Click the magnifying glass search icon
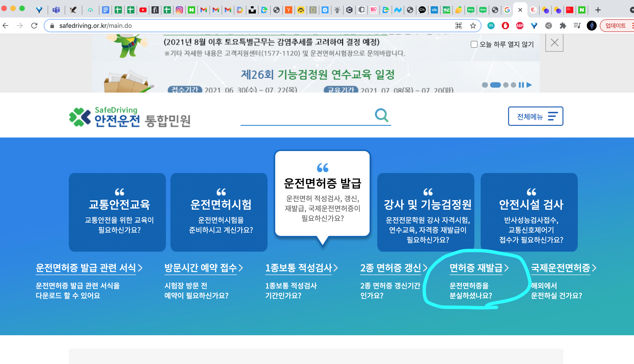 click(x=381, y=115)
